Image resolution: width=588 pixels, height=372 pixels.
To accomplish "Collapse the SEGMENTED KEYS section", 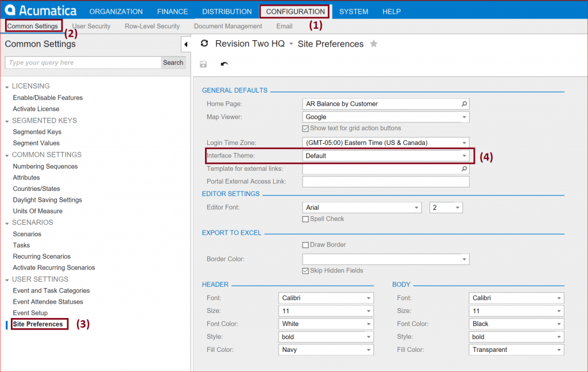I will pyautogui.click(x=7, y=122).
